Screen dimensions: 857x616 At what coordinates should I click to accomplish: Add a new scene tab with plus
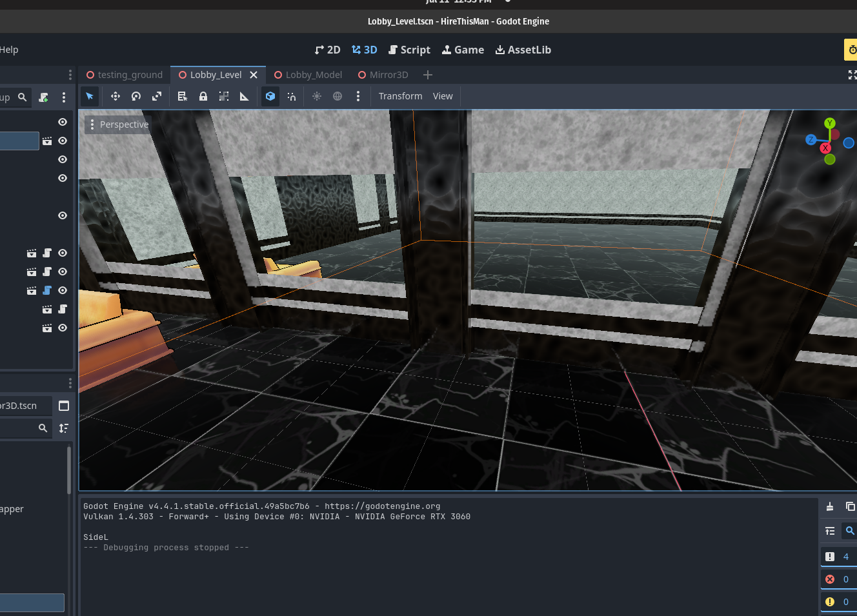tap(428, 75)
